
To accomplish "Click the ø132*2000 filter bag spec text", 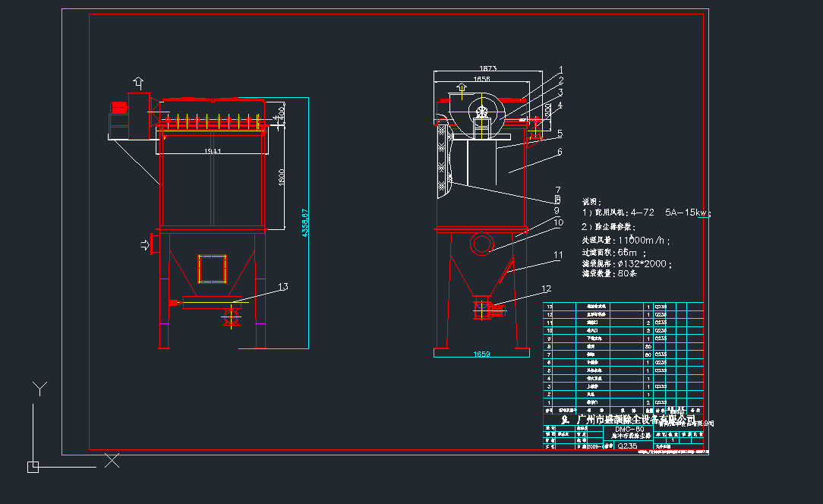I will point(626,263).
